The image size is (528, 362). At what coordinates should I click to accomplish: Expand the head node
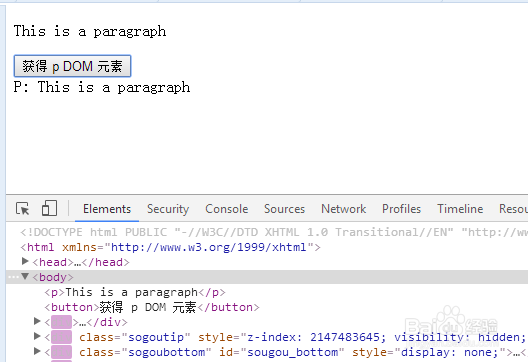pyautogui.click(x=25, y=261)
